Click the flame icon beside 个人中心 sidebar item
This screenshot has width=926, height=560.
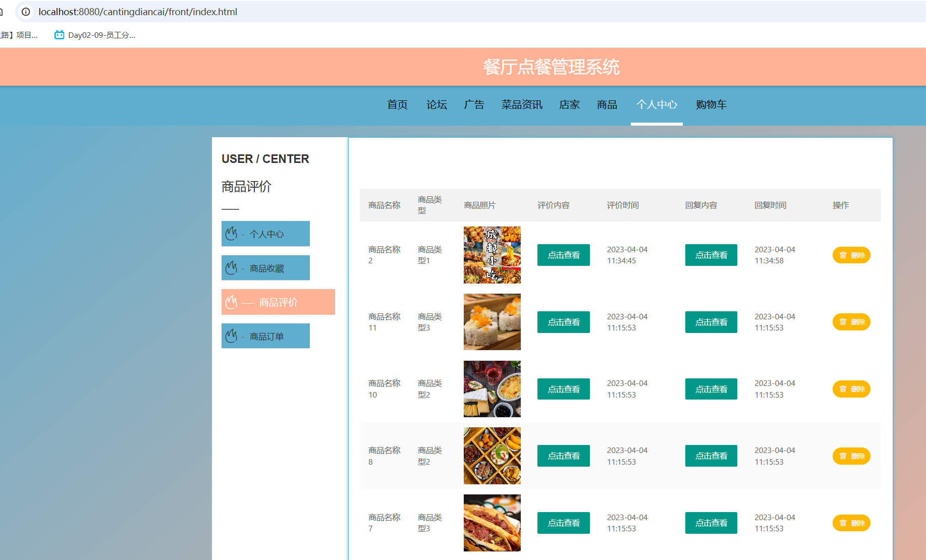click(232, 234)
